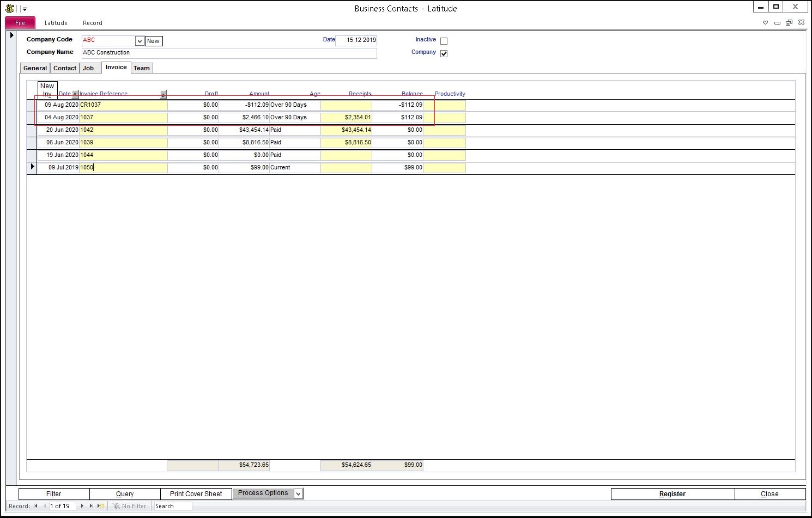Uncheck the Company checkbox

pos(444,53)
